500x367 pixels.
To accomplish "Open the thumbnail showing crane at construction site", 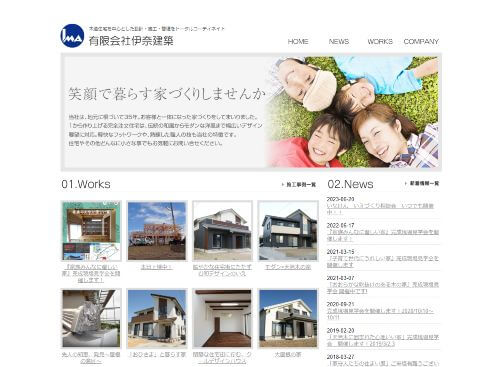I will click(157, 231).
